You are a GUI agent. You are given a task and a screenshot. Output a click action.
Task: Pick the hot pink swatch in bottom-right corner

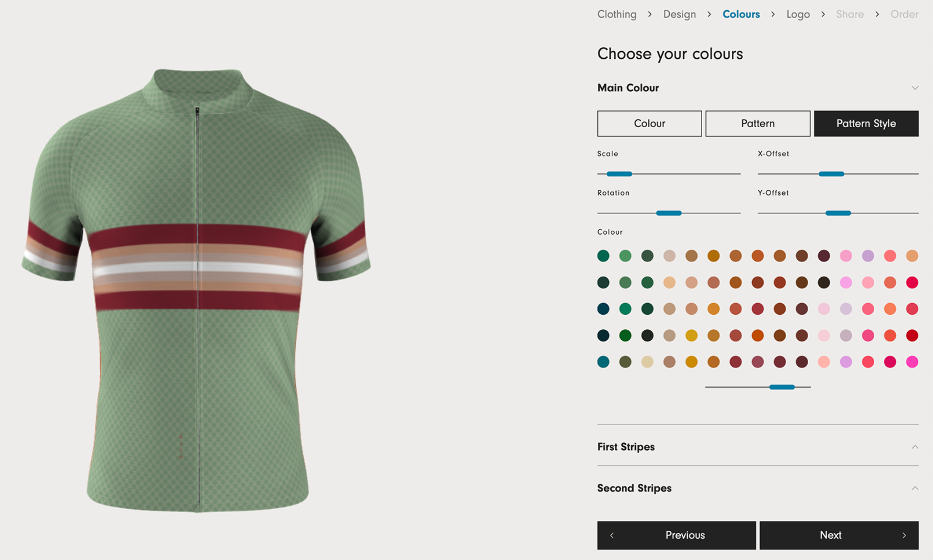point(912,362)
